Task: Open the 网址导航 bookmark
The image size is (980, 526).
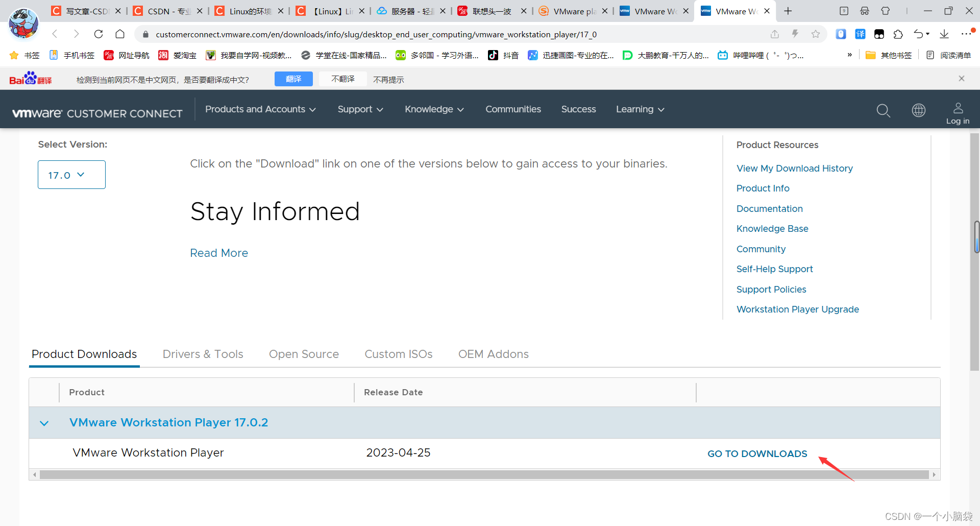Action: 127,55
